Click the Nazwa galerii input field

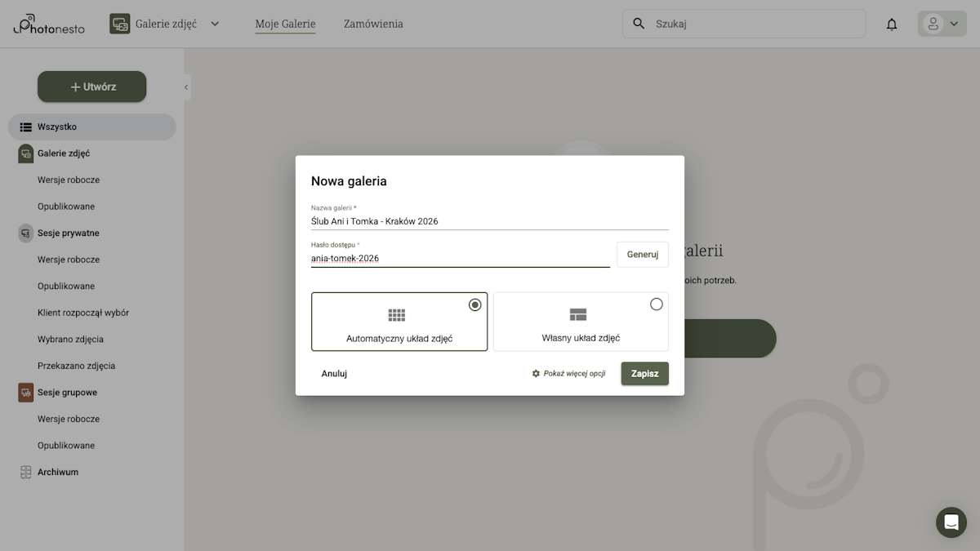[x=488, y=221]
